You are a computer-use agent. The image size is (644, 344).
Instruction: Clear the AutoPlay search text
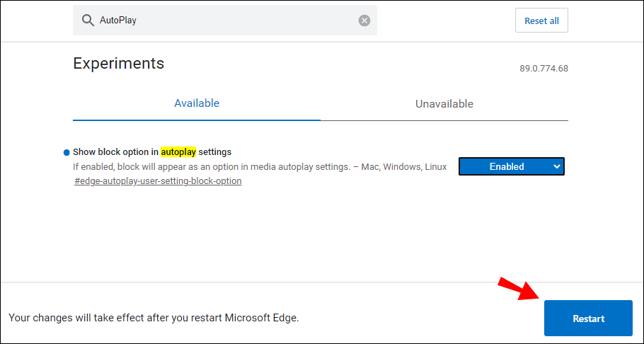pos(364,21)
